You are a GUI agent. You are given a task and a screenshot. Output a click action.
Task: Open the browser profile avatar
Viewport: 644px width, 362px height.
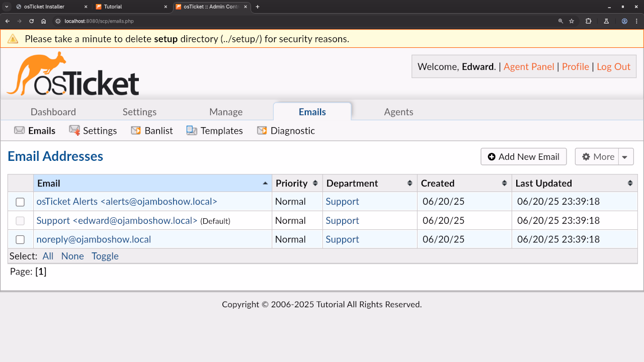(x=624, y=21)
